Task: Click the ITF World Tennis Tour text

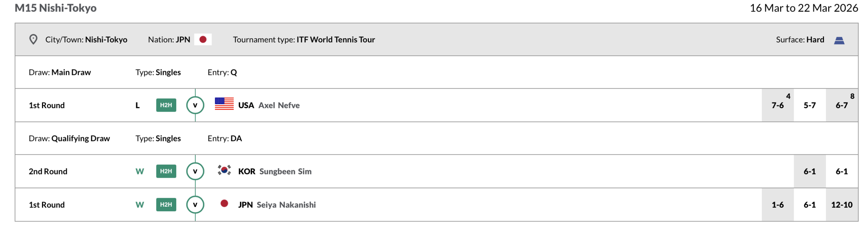Action: (x=335, y=40)
